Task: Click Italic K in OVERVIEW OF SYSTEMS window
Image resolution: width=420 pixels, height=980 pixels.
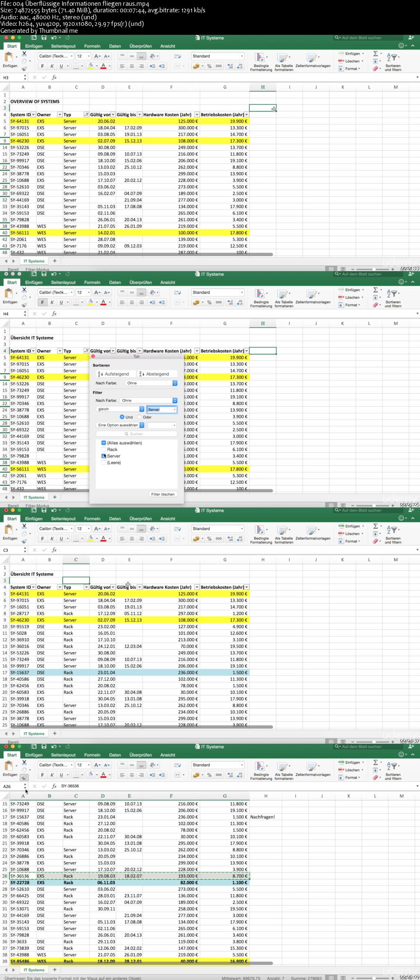Action: [x=52, y=66]
